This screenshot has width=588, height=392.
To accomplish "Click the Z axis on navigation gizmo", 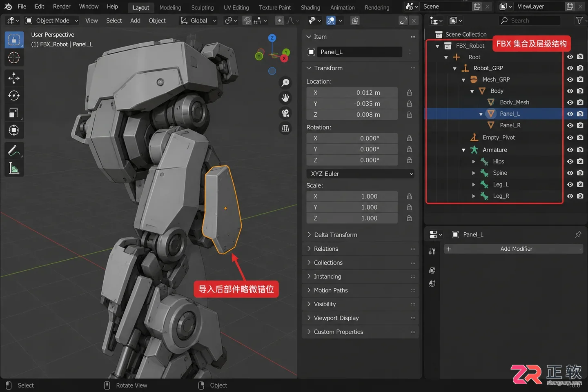I will pos(272,38).
